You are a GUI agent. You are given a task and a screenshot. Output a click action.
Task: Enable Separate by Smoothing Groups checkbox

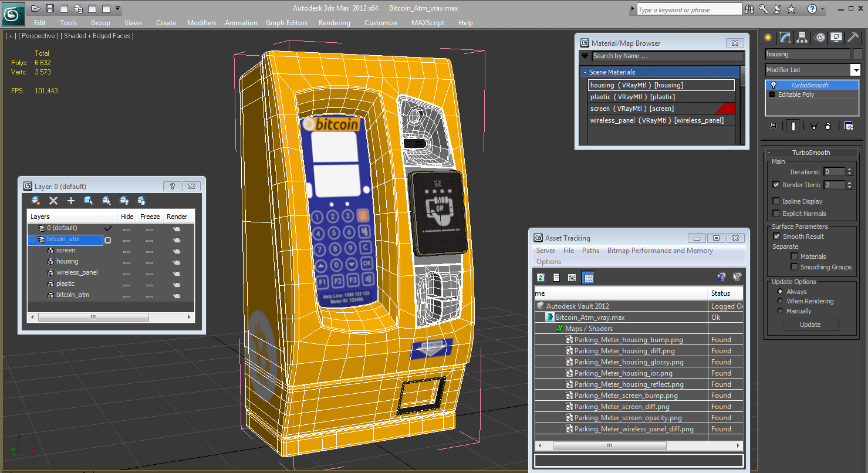click(795, 267)
